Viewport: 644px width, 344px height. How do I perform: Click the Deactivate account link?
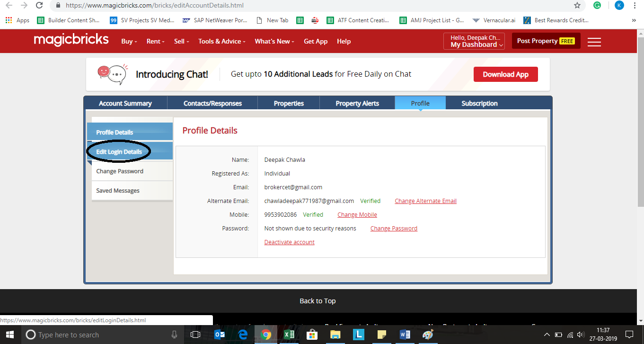point(289,242)
